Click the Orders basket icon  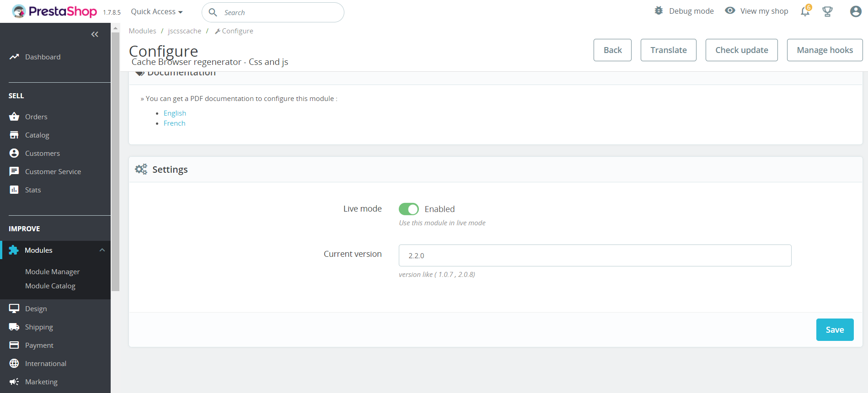coord(14,117)
